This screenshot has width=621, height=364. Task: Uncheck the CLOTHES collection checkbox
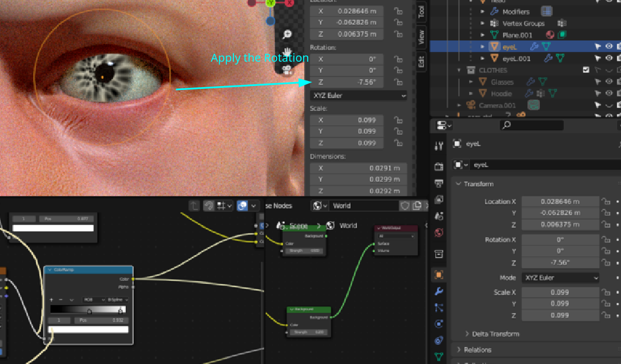[x=586, y=70]
